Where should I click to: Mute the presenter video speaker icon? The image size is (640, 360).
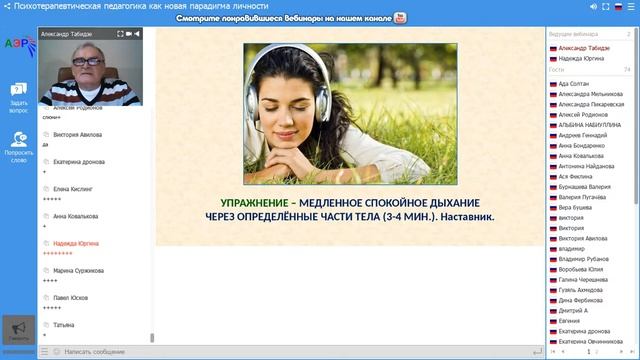coord(137,34)
